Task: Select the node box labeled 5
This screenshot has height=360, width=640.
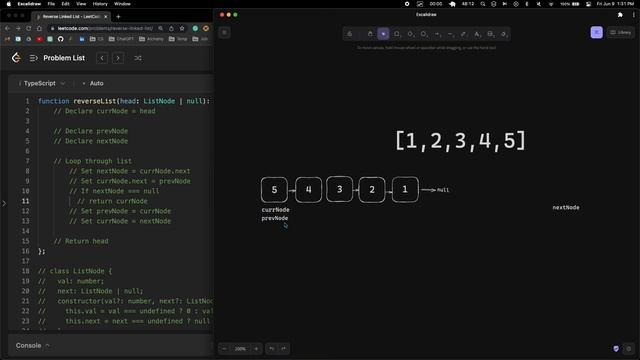Action: (x=274, y=189)
